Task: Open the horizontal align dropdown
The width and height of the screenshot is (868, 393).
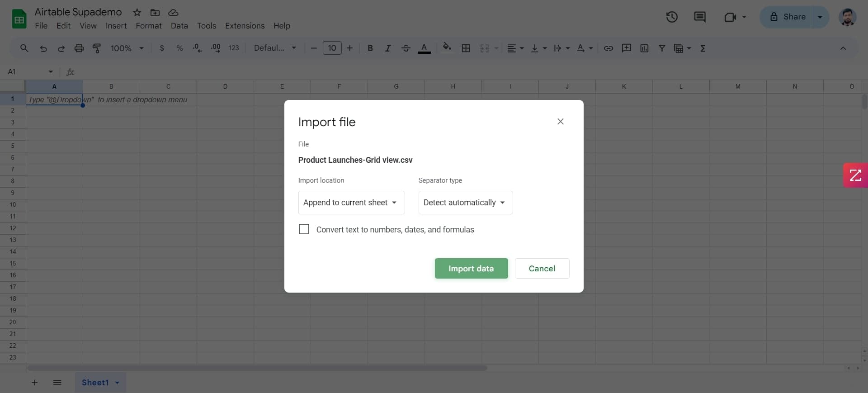Action: pos(515,48)
